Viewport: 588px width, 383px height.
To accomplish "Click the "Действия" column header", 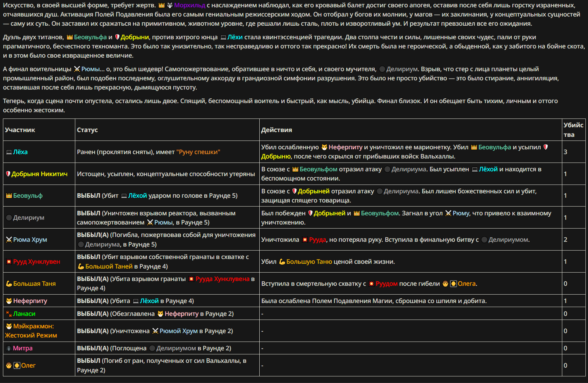I will 277,130.
